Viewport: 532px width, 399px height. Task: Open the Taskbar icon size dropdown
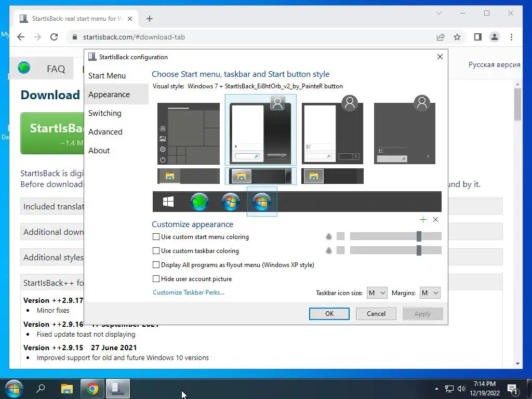pos(377,293)
